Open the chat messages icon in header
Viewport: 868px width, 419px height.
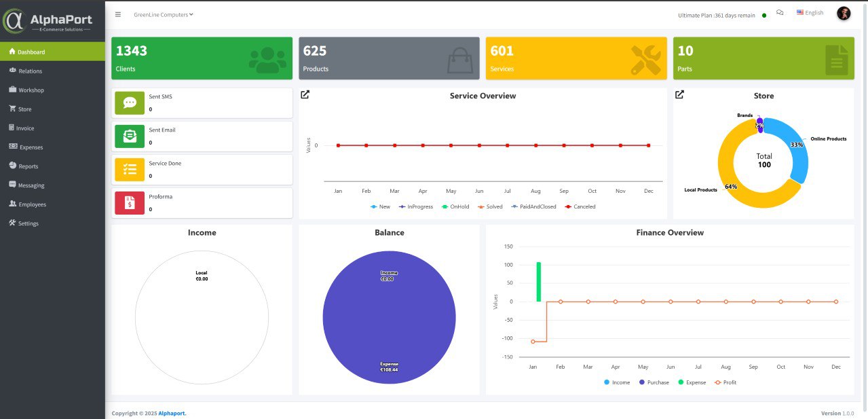(x=780, y=13)
